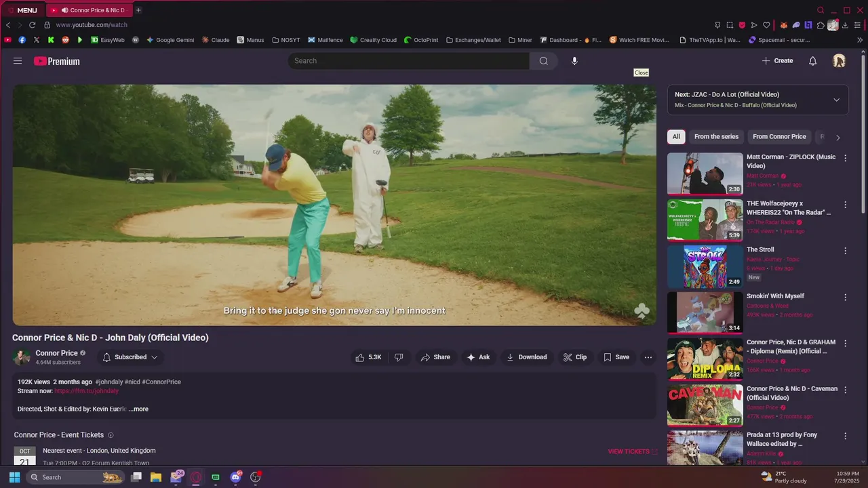Open the Google Gemini bookmark
Screen dimensions: 868x488
[x=170, y=40]
